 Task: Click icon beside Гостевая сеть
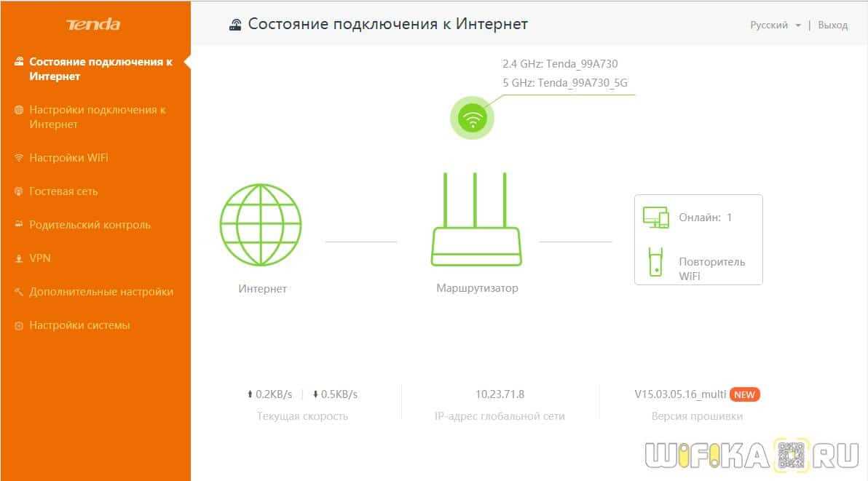tap(19, 191)
